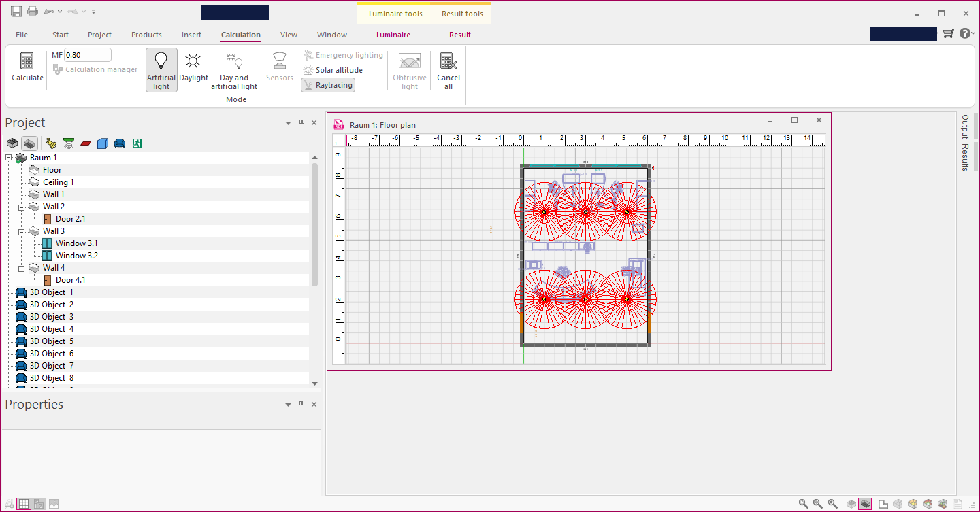Switch to the Project ribbon tab
The image size is (980, 512).
100,35
